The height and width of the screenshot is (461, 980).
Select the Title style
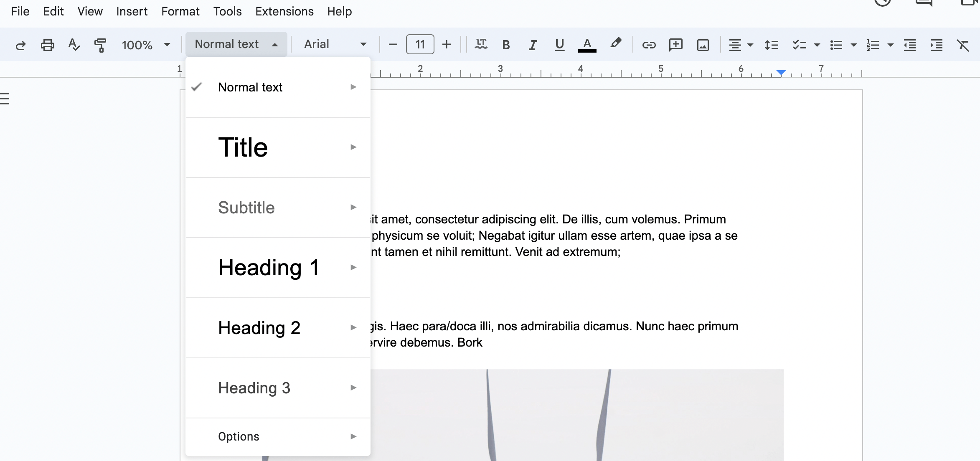pos(243,147)
